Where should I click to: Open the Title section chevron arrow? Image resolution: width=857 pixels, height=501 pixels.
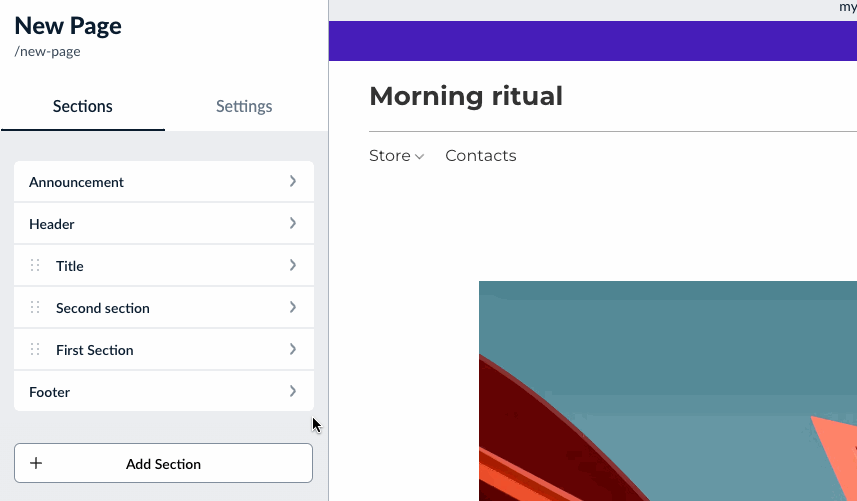293,266
